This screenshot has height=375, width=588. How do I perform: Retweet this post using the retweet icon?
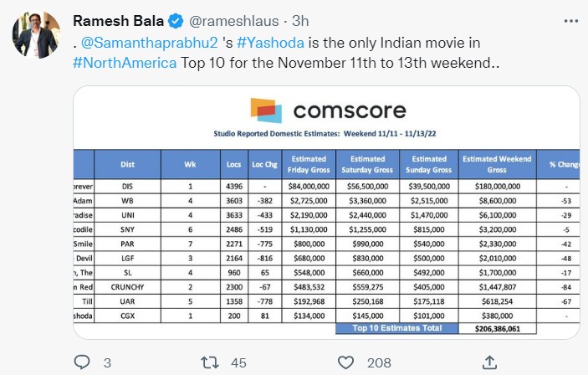pyautogui.click(x=213, y=362)
